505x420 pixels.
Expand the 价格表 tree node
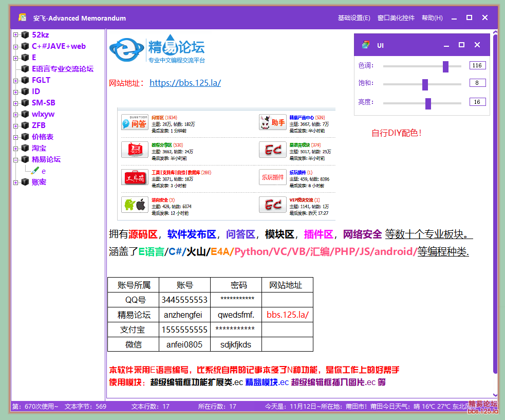coord(15,137)
